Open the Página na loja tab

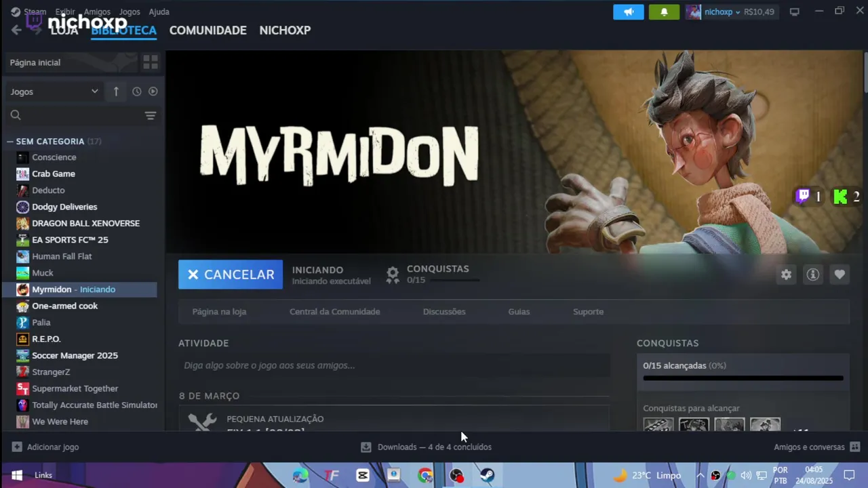[219, 312]
